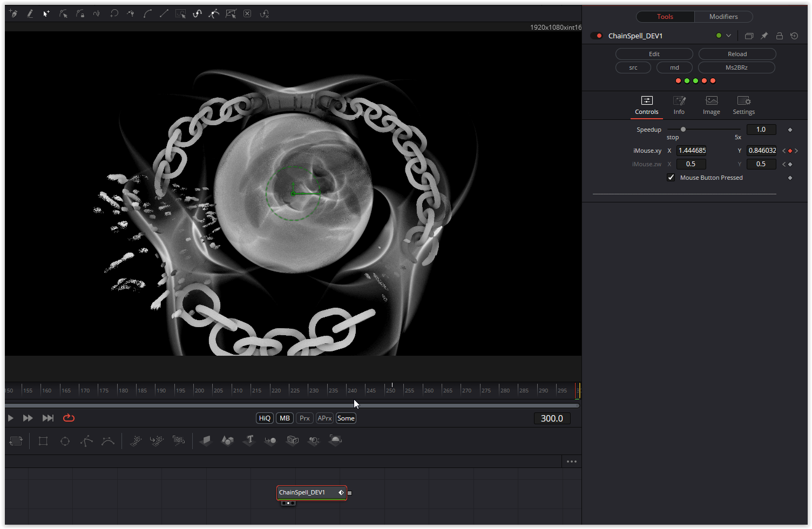This screenshot has width=812, height=529.
Task: Open the Settings tab in inspector
Action: [743, 105]
